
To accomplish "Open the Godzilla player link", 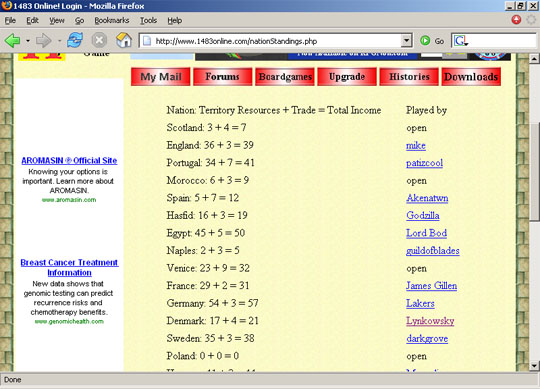I will click(x=423, y=216).
